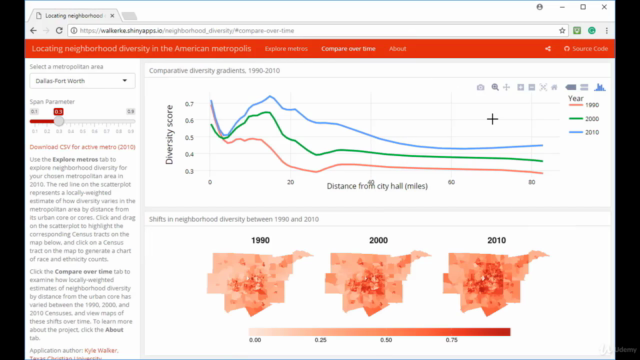The height and width of the screenshot is (360, 640).
Task: Download CSV for active metro (2010)
Action: (x=82, y=147)
